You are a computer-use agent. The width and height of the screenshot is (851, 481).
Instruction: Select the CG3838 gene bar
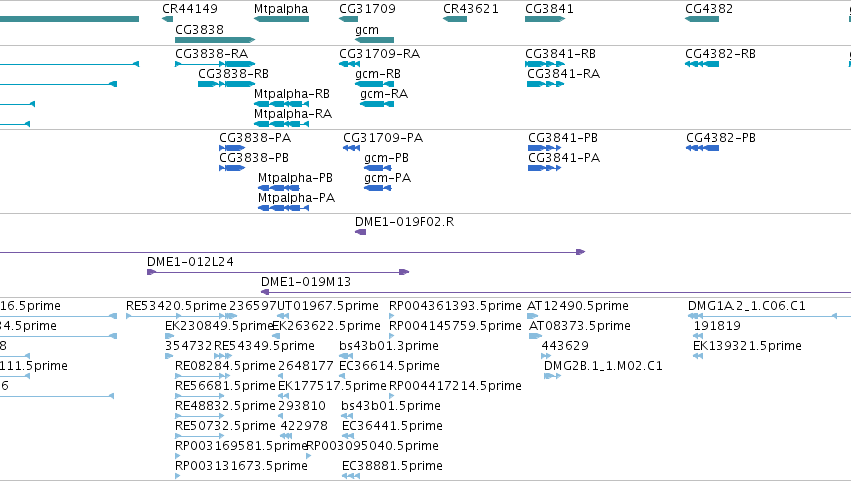[215, 40]
